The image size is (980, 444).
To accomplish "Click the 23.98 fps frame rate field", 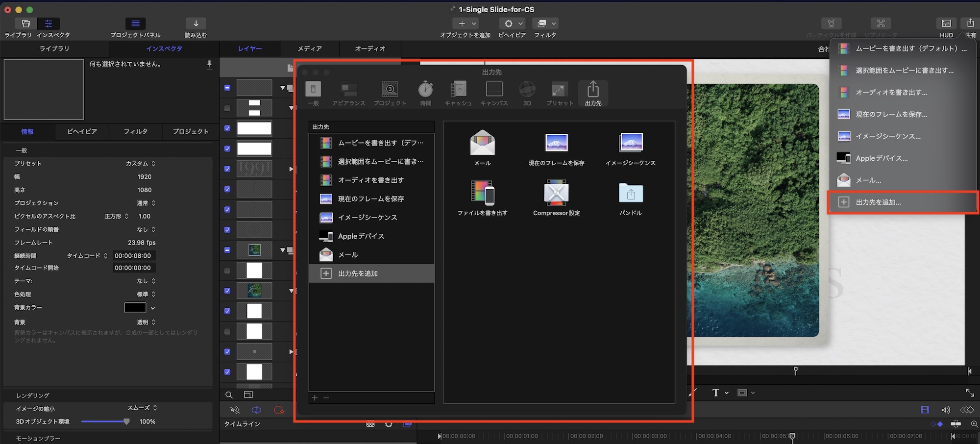I will pyautogui.click(x=142, y=243).
